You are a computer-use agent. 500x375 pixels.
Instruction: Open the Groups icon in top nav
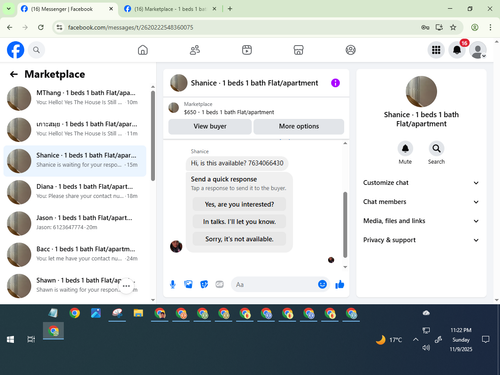coord(350,50)
